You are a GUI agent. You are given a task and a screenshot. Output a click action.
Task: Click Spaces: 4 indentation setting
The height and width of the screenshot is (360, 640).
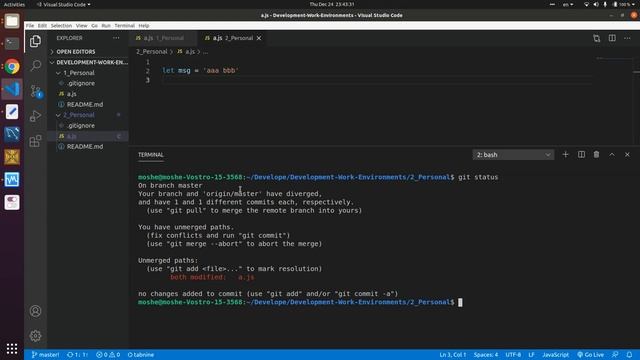[486, 355]
